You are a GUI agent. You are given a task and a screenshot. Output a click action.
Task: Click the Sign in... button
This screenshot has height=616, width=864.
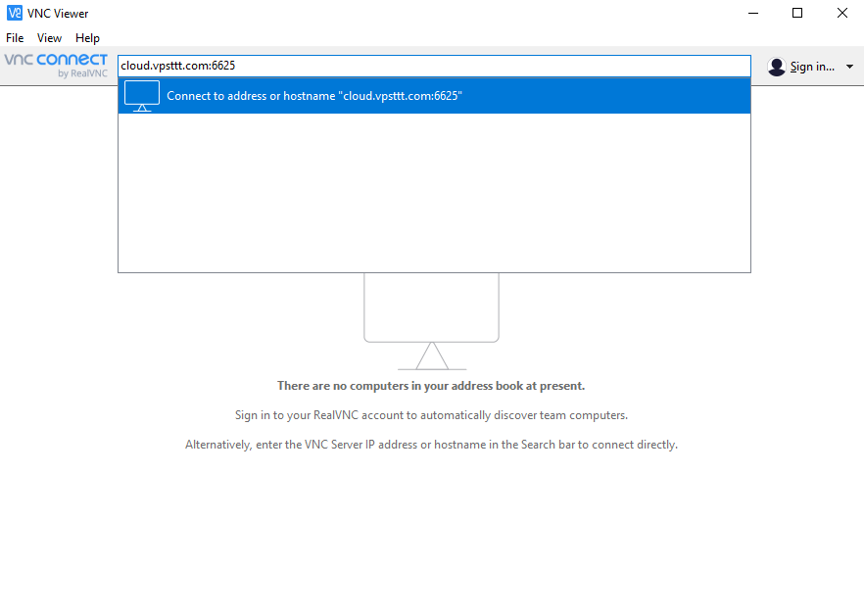coord(812,67)
